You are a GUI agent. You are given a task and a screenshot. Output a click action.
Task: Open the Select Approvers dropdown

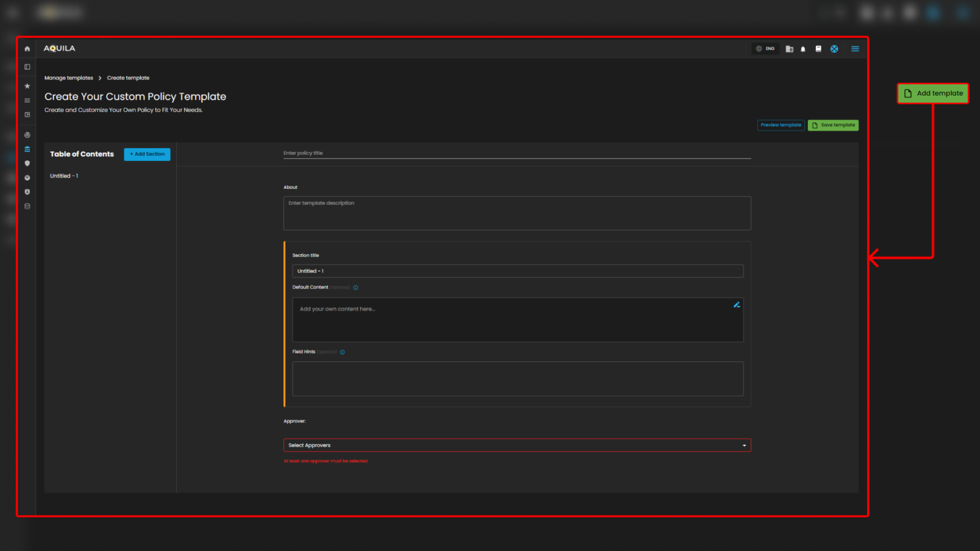(x=517, y=445)
